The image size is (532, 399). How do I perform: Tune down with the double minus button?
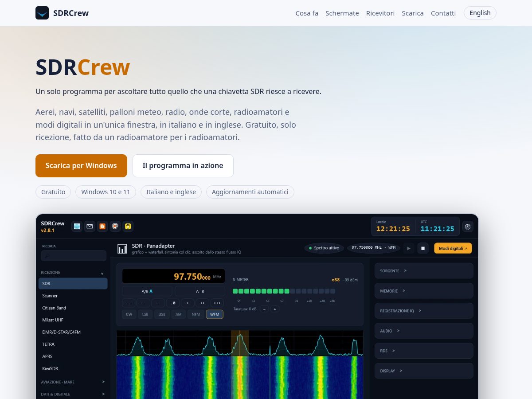point(143,303)
